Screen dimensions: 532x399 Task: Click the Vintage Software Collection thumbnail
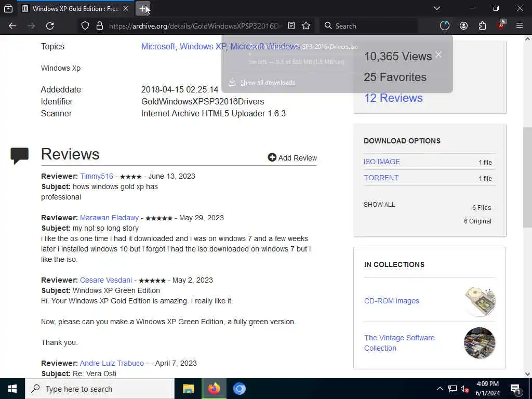coord(480,343)
